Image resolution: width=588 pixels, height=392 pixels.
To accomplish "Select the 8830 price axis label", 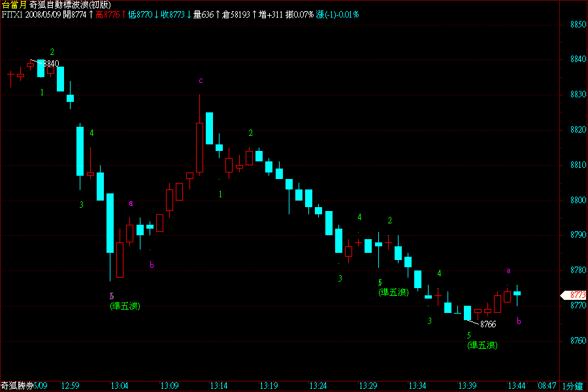I will [578, 95].
